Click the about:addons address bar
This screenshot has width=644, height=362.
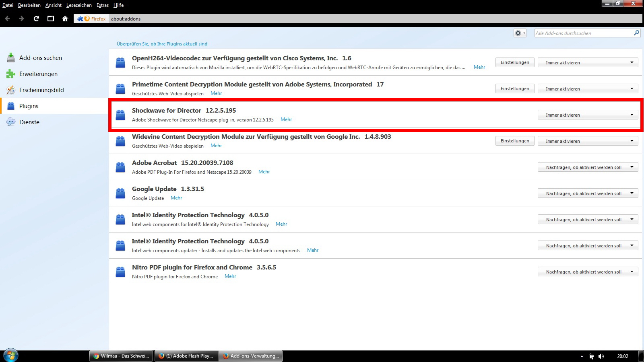375,19
